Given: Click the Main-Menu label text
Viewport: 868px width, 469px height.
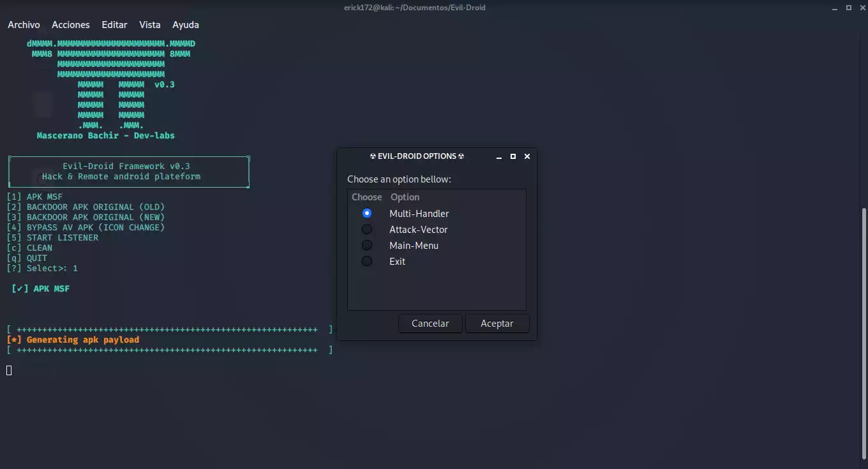Looking at the screenshot, I should [x=414, y=245].
